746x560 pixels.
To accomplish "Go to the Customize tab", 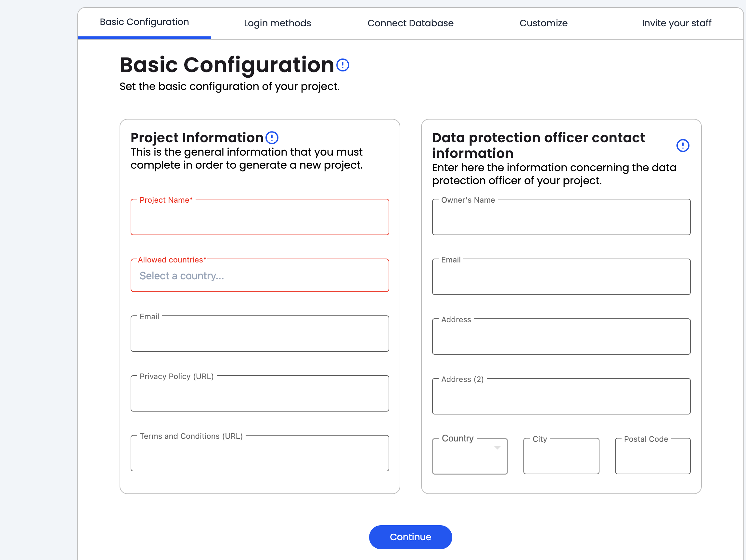I will [543, 23].
